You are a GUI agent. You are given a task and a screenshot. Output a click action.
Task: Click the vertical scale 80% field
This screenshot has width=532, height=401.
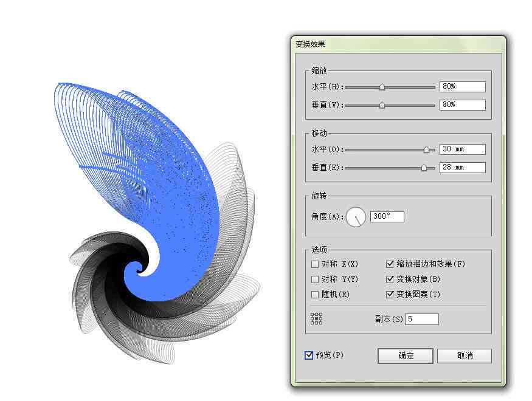coord(463,105)
